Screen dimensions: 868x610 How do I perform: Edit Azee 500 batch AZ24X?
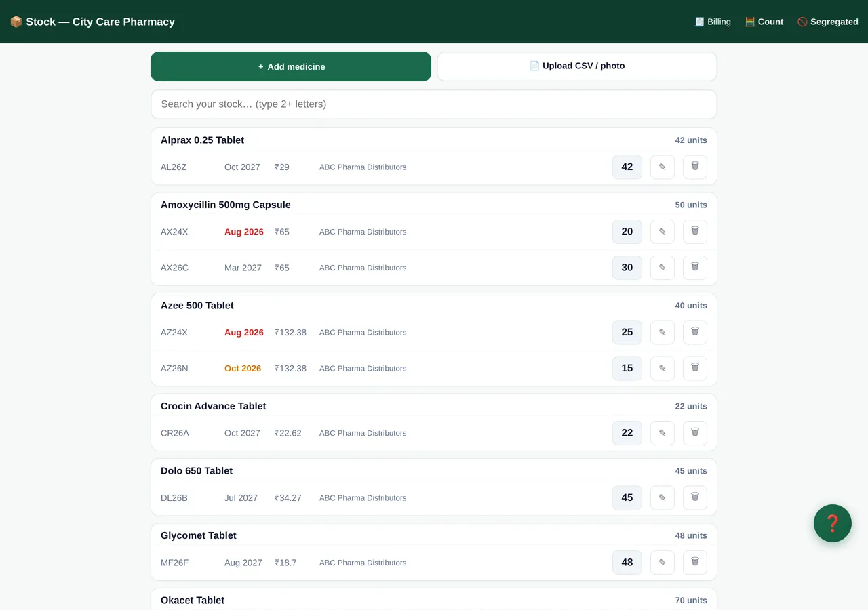point(663,333)
